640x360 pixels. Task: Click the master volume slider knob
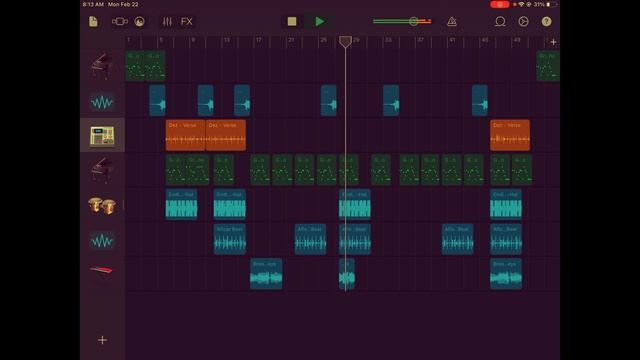click(413, 21)
